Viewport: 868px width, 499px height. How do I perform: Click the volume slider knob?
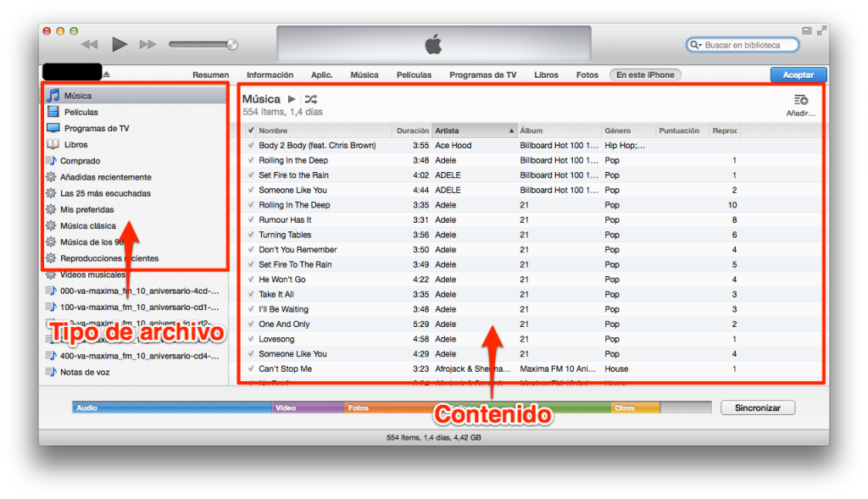click(232, 44)
